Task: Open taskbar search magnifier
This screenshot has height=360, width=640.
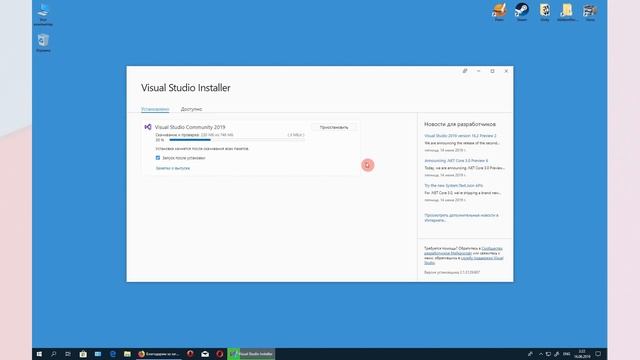Action: pos(53,354)
